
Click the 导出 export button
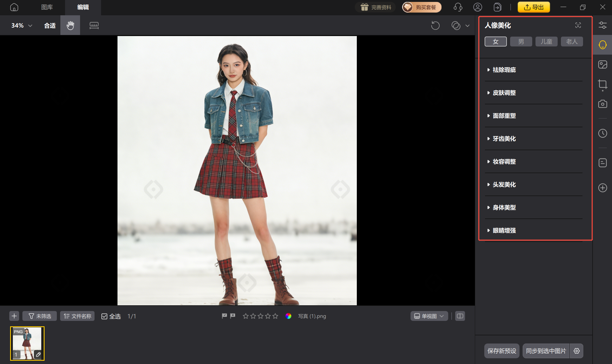(534, 7)
